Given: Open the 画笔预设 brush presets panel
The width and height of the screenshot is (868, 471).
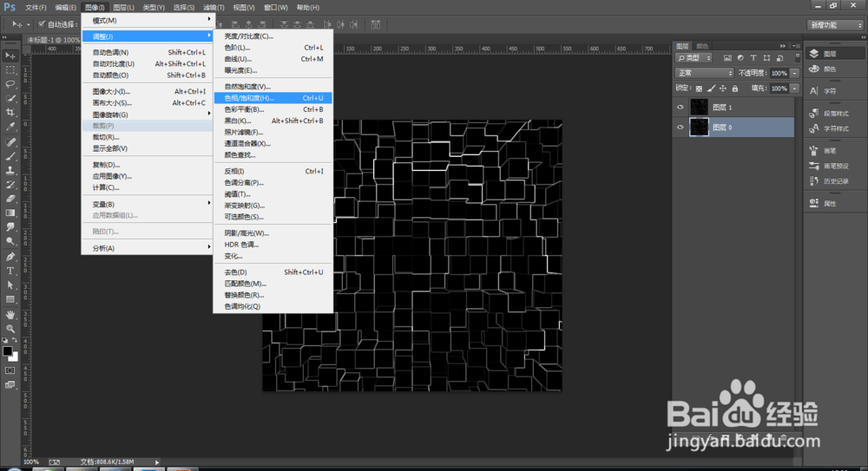Looking at the screenshot, I should 829,166.
